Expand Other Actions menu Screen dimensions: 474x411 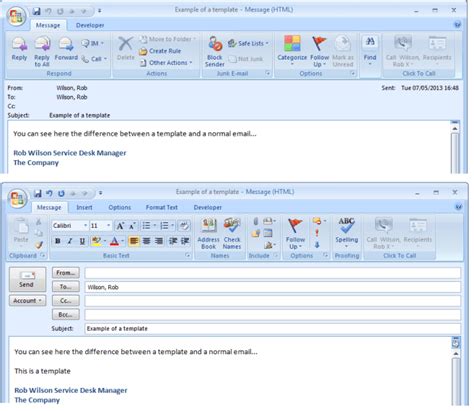166,63
